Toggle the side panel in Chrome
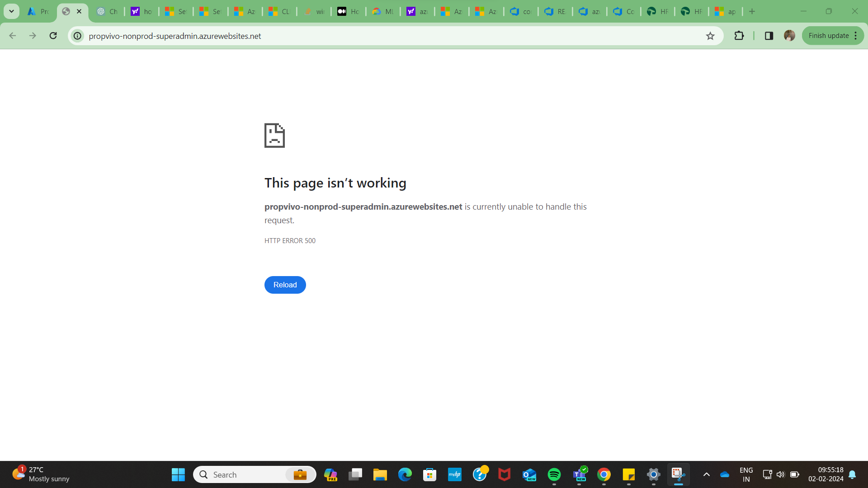Image resolution: width=868 pixels, height=488 pixels. [x=769, y=36]
